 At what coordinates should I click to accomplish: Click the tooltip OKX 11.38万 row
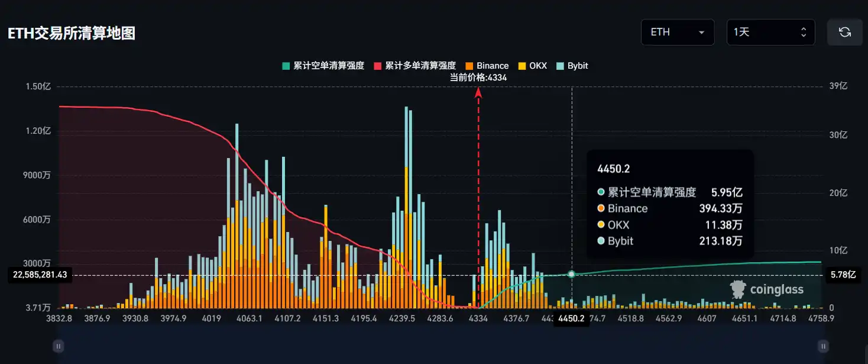[x=670, y=225]
